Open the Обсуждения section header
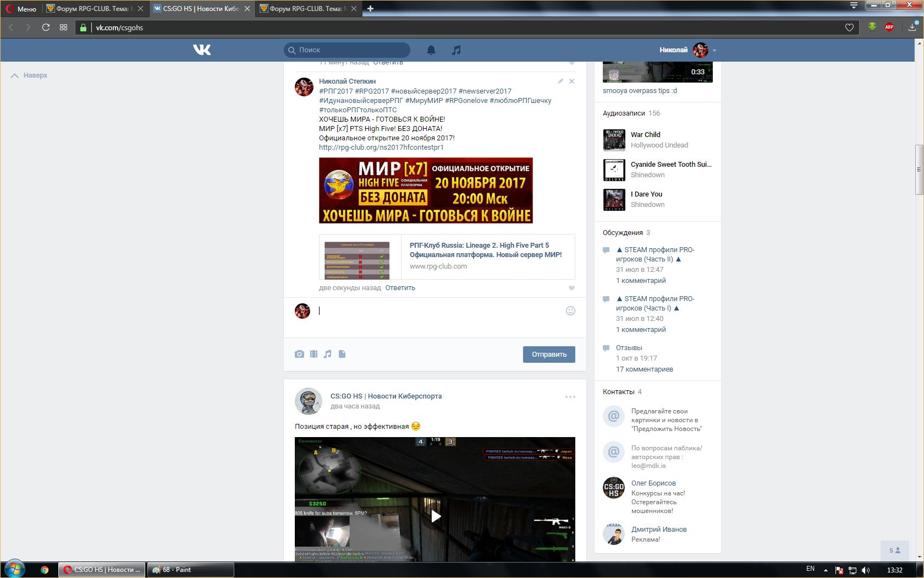This screenshot has height=578, width=924. 623,233
